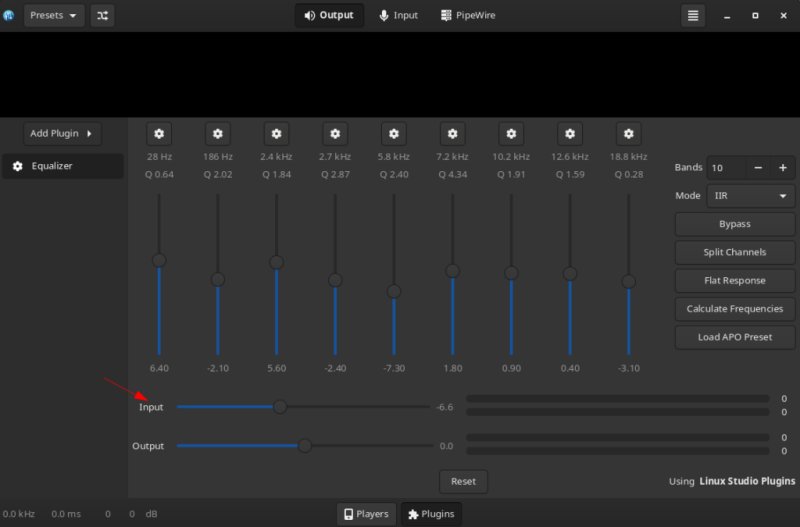Select the Equalizer plugin in sidebar
The height and width of the screenshot is (527, 800).
point(62,166)
